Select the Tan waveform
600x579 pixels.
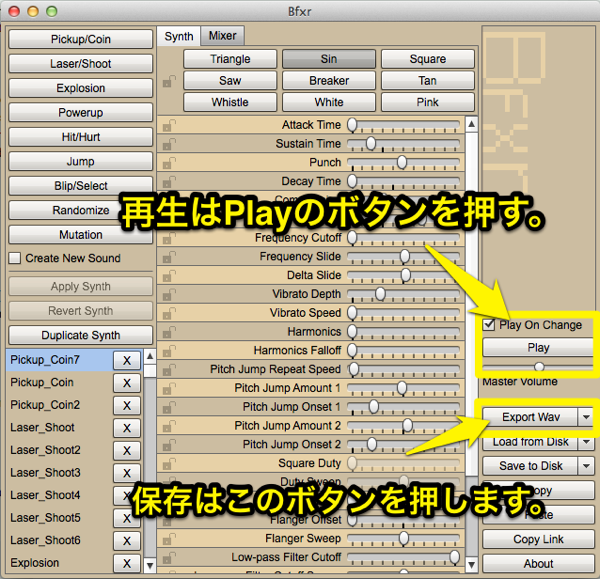click(428, 81)
